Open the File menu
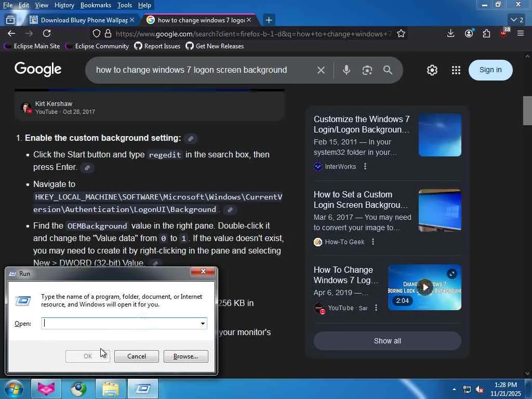The image size is (532, 399). pos(7,5)
